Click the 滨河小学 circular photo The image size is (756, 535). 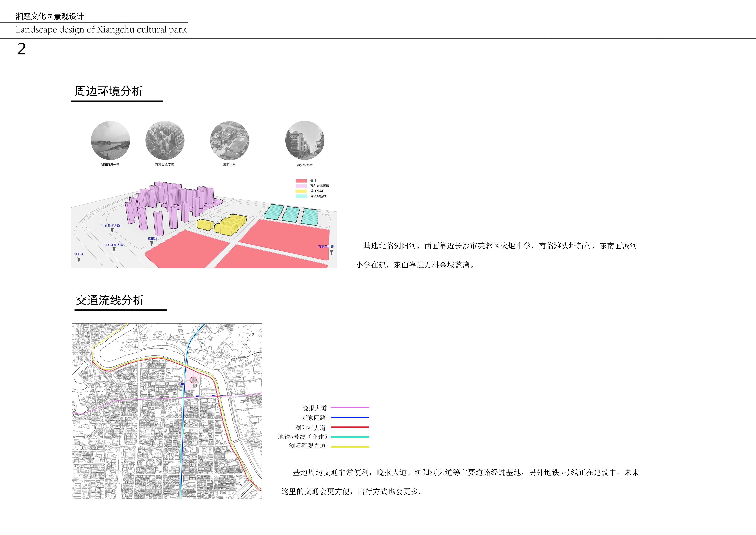pyautogui.click(x=229, y=140)
